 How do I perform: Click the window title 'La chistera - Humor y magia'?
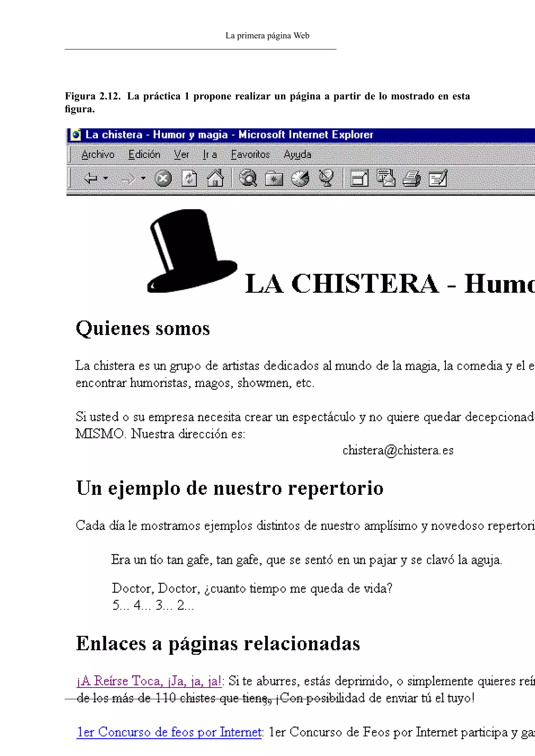pos(156,135)
